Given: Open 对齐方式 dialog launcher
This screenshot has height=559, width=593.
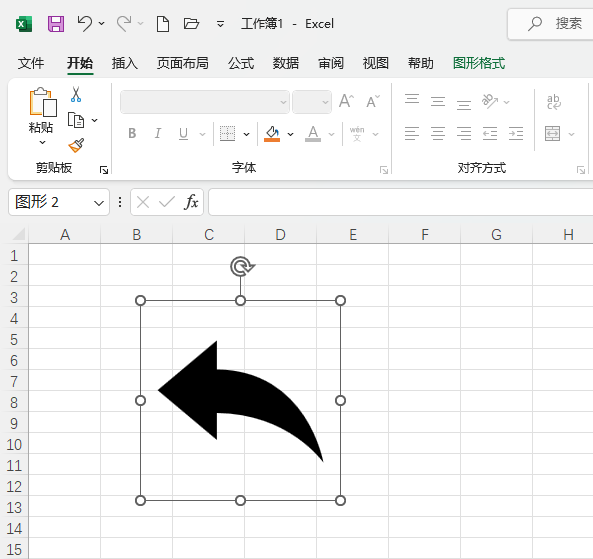Looking at the screenshot, I should (581, 170).
